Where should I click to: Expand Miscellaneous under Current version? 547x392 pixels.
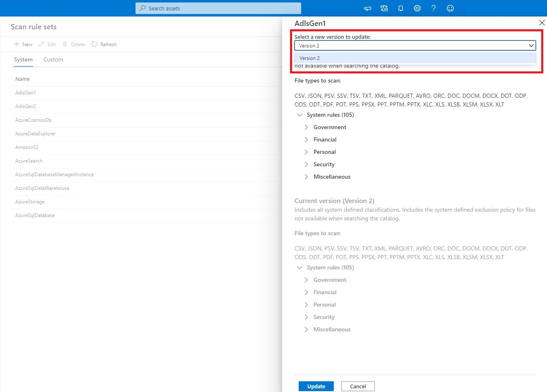(306, 330)
